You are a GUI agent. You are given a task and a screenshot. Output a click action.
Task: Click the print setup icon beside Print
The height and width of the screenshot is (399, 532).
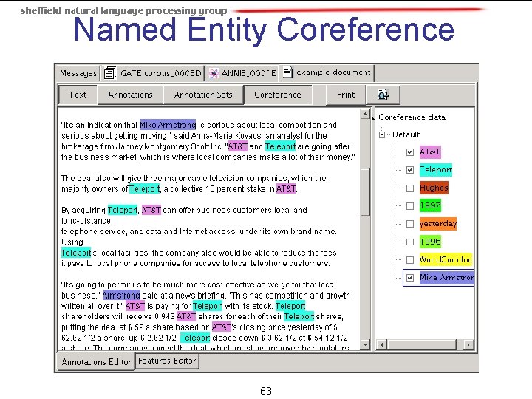[x=383, y=95]
